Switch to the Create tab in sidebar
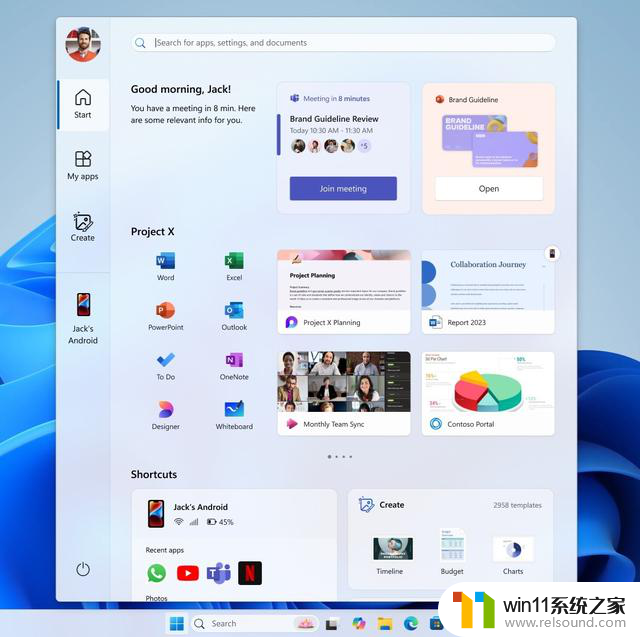This screenshot has width=640, height=637. [83, 227]
